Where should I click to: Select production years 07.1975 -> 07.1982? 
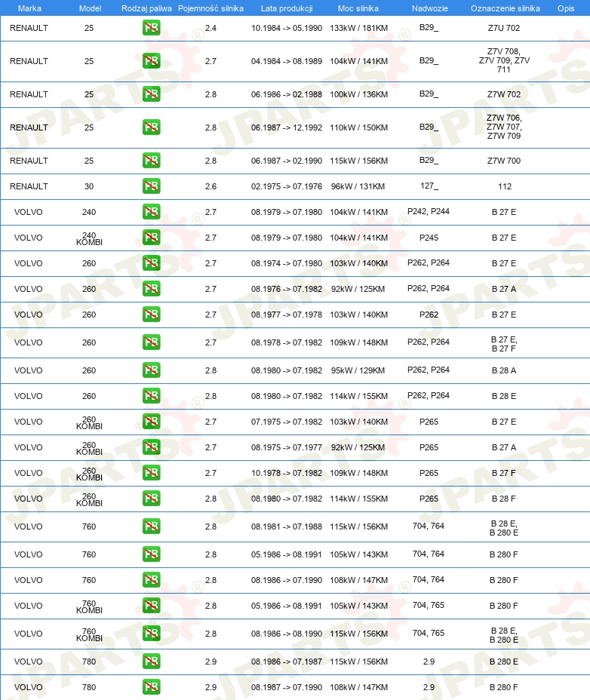click(x=286, y=422)
